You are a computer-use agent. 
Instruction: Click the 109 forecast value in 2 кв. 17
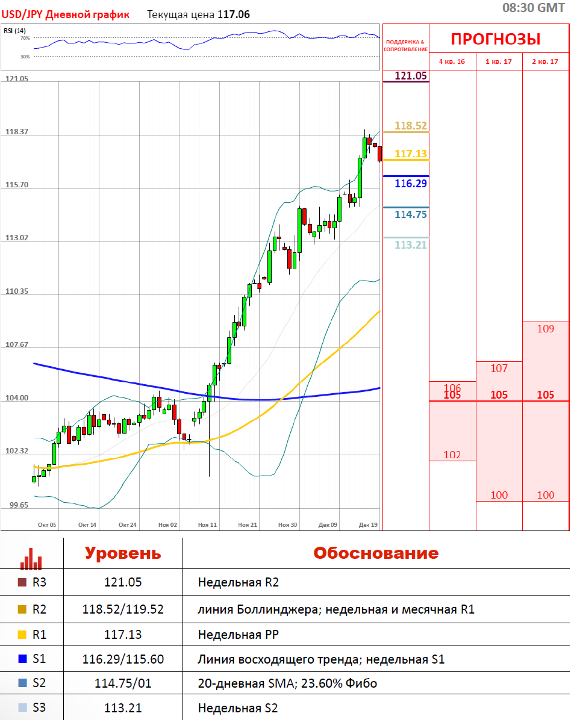coord(545,329)
